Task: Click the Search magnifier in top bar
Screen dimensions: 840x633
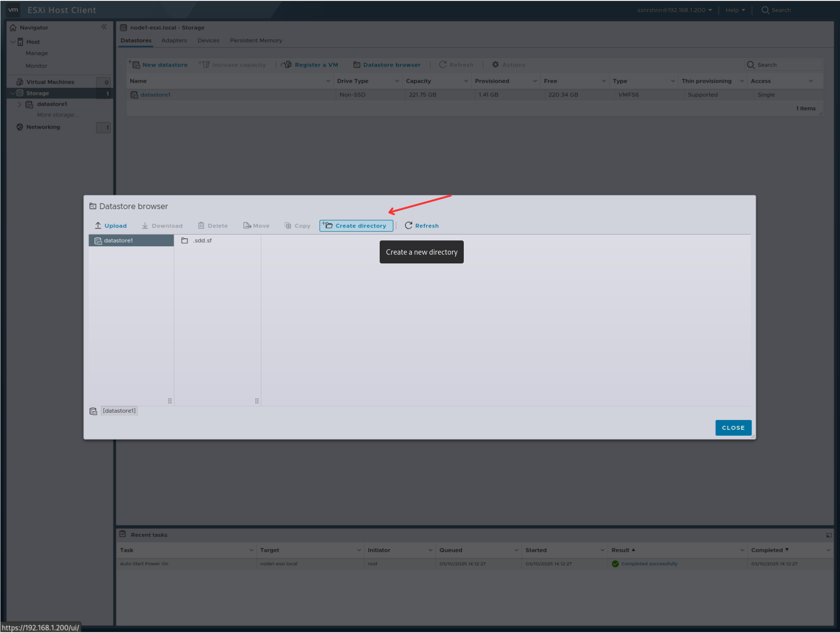Action: tap(764, 10)
